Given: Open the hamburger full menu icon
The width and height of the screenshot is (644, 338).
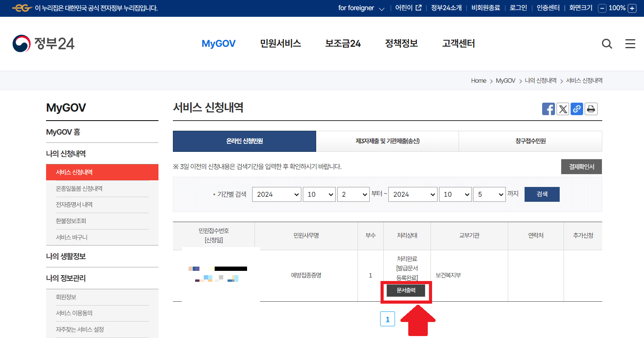Looking at the screenshot, I should [x=630, y=44].
